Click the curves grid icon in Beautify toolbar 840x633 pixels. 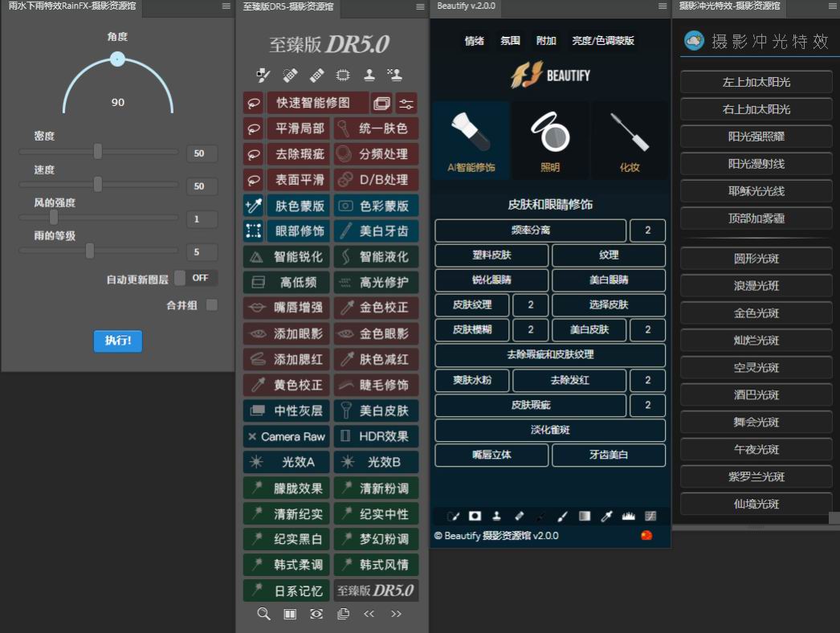pyautogui.click(x=650, y=516)
